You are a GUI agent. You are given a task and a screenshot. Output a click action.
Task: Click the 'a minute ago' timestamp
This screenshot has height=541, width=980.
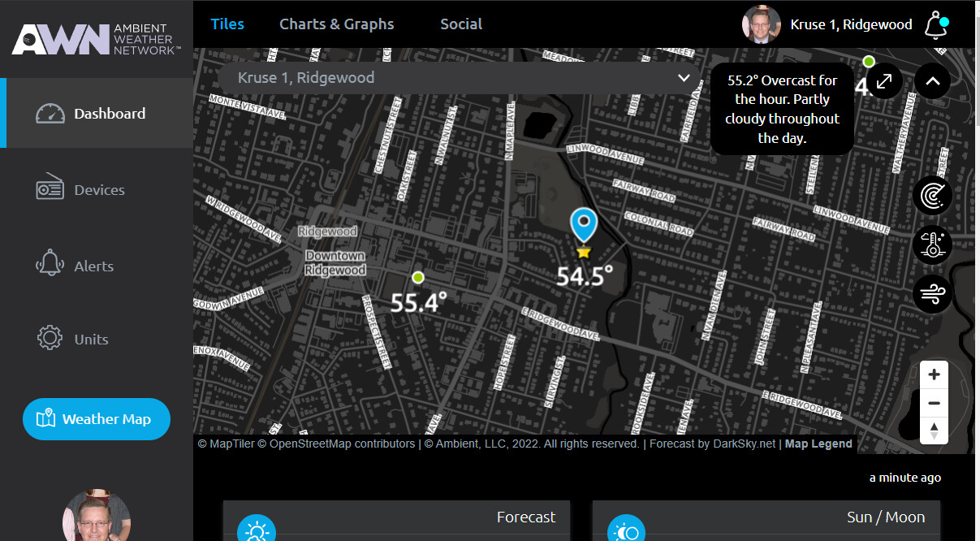pos(905,478)
